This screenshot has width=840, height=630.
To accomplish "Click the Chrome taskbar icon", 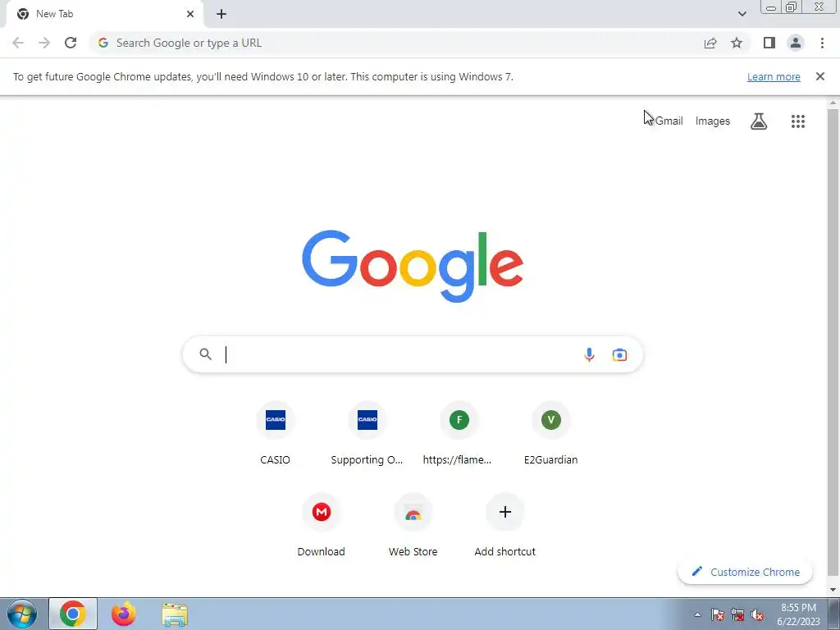I will (73, 614).
